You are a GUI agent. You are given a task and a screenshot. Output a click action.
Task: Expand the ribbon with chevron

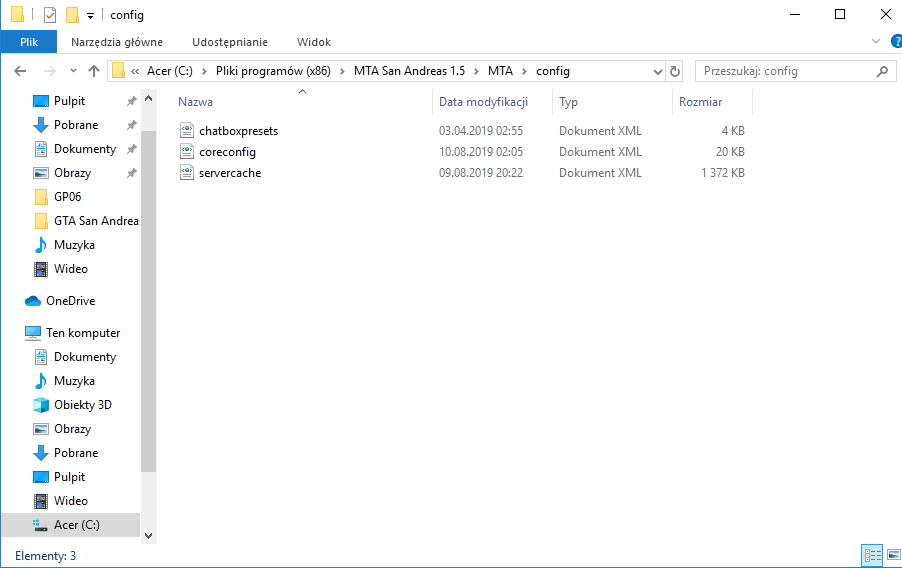pyautogui.click(x=876, y=41)
